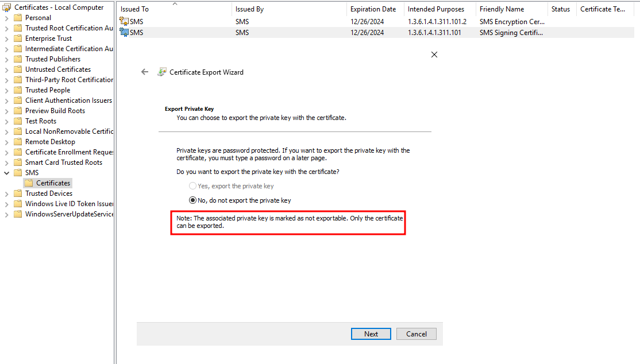640x364 pixels.
Task: Collapse the SMS store node
Action: [x=6, y=173]
